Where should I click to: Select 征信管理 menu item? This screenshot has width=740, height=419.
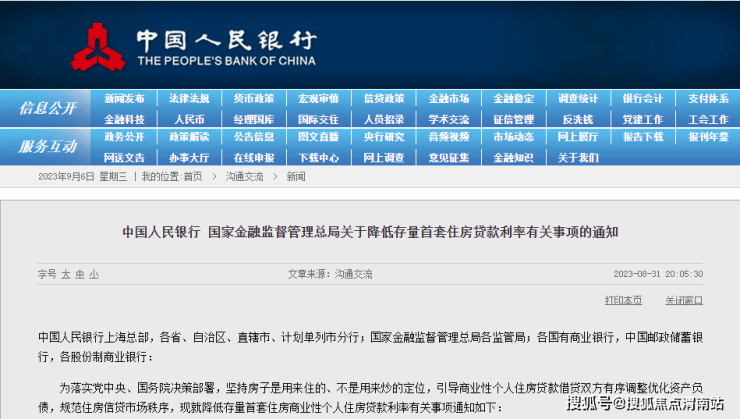513,120
